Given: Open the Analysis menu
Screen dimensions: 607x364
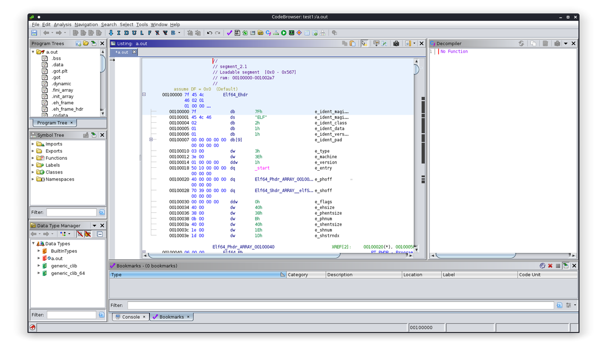Looking at the screenshot, I should click(x=62, y=24).
